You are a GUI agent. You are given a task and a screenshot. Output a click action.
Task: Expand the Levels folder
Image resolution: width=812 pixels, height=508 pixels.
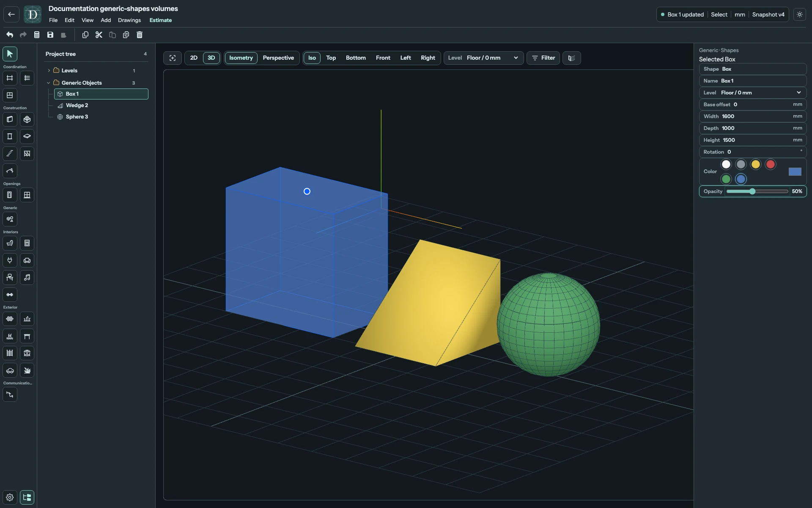(49, 71)
